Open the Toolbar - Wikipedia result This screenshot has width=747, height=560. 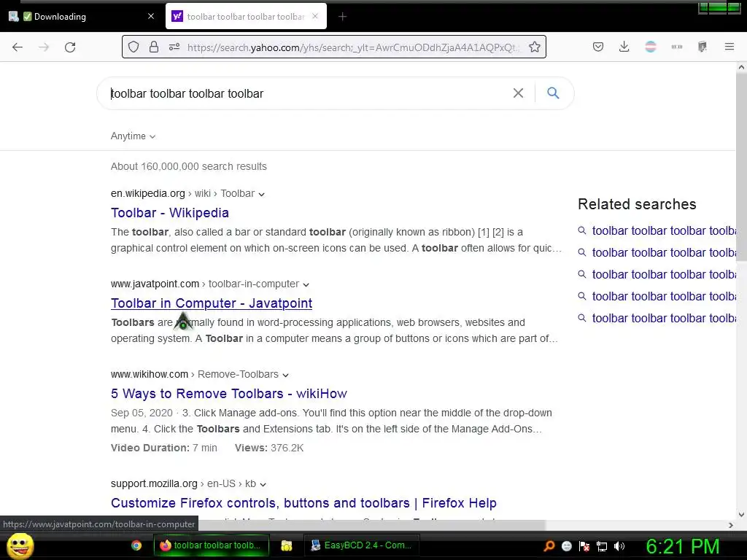[169, 213]
